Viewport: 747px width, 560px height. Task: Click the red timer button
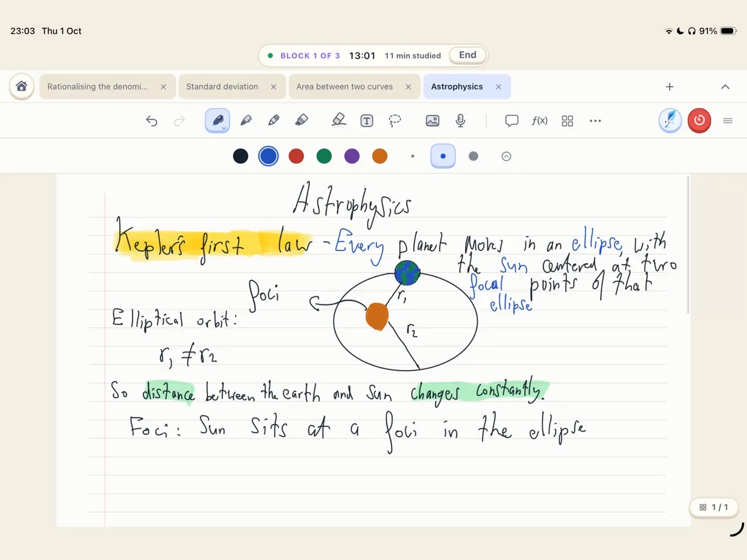(699, 121)
